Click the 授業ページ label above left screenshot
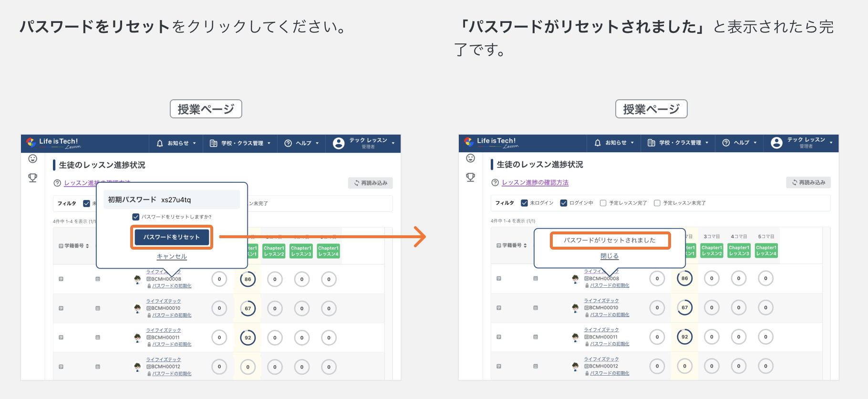 point(206,109)
